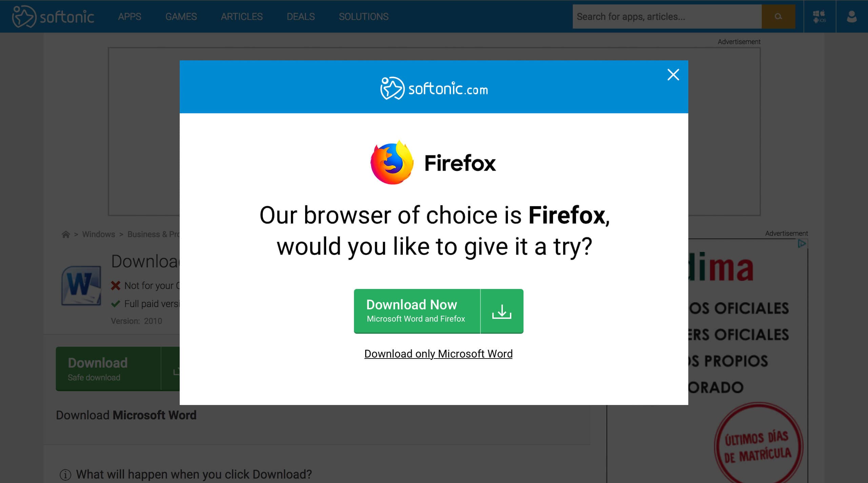Image resolution: width=868 pixels, height=483 pixels.
Task: Go to the ARTICLES section
Action: [x=242, y=17]
